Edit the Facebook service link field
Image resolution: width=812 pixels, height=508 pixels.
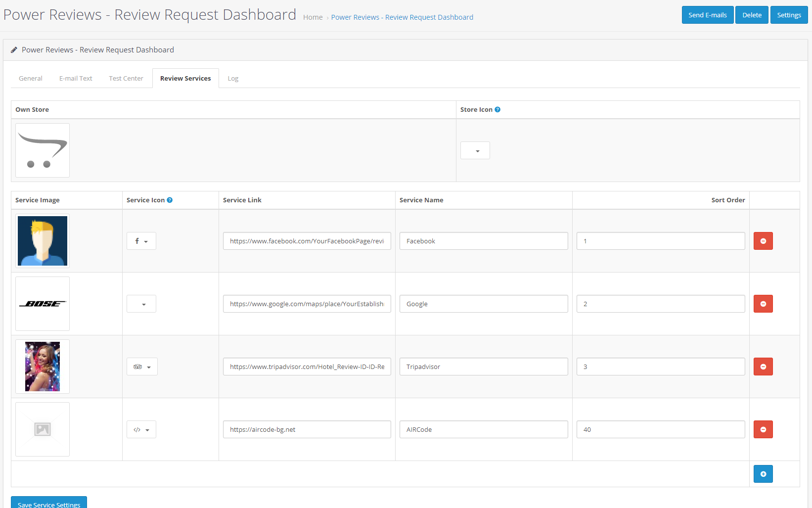[x=307, y=241]
